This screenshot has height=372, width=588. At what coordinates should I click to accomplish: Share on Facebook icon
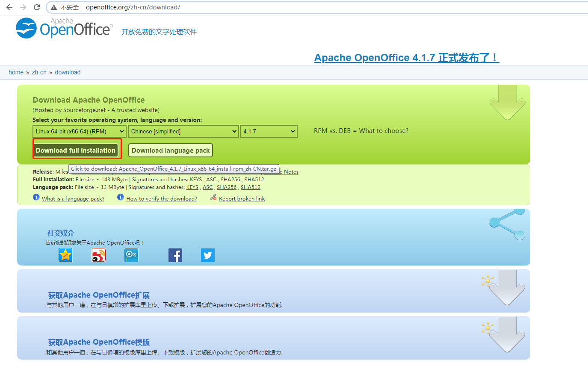coord(175,255)
